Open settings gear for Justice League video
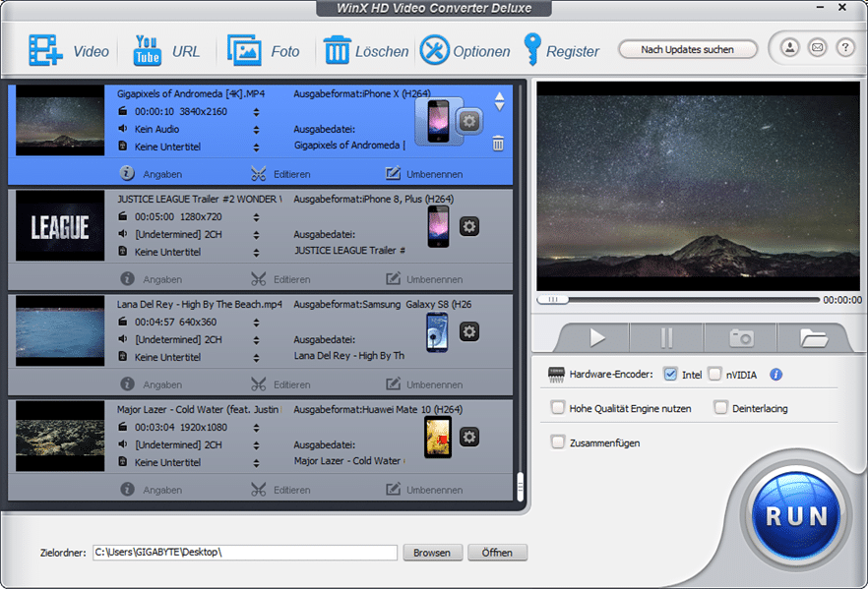 (469, 226)
